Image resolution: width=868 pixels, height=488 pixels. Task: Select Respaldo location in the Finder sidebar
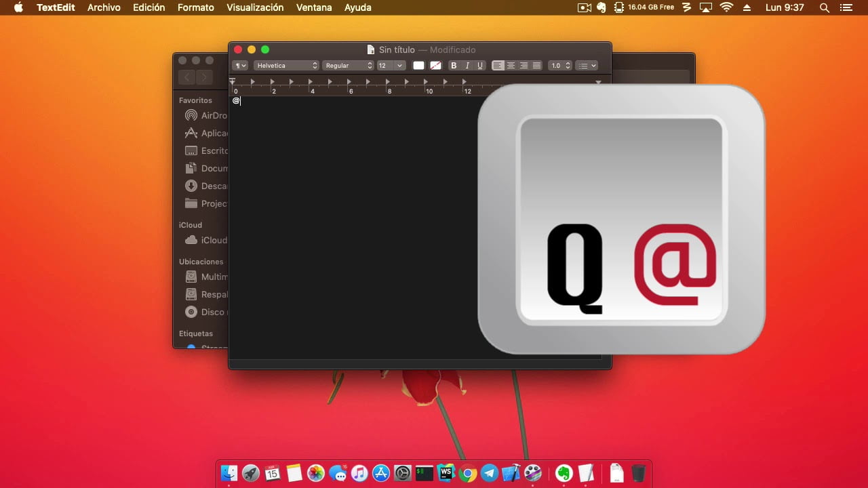click(206, 294)
